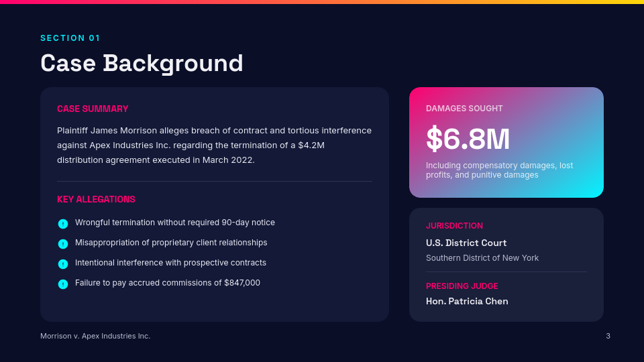The height and width of the screenshot is (362, 644).
Task: Click the Damages Sought label
Action: point(464,109)
